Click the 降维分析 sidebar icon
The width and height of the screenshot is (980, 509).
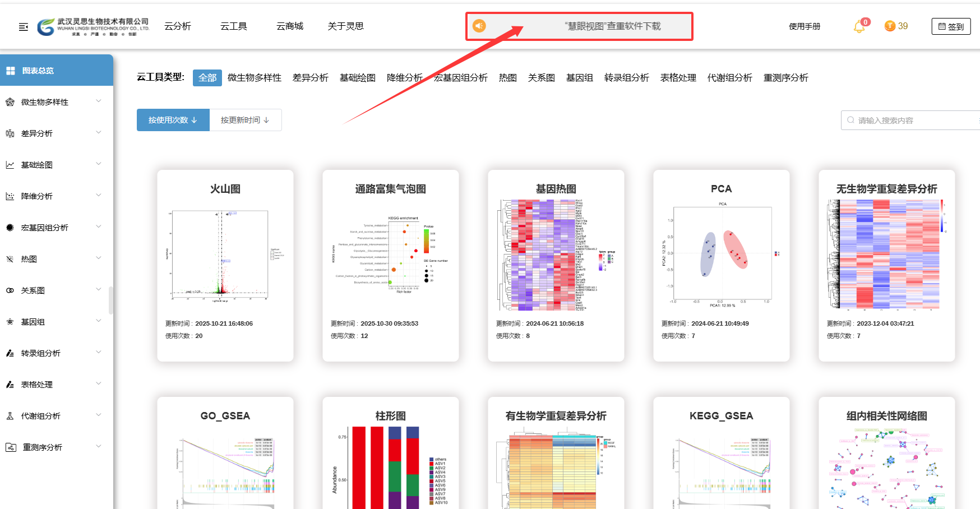tap(10, 196)
